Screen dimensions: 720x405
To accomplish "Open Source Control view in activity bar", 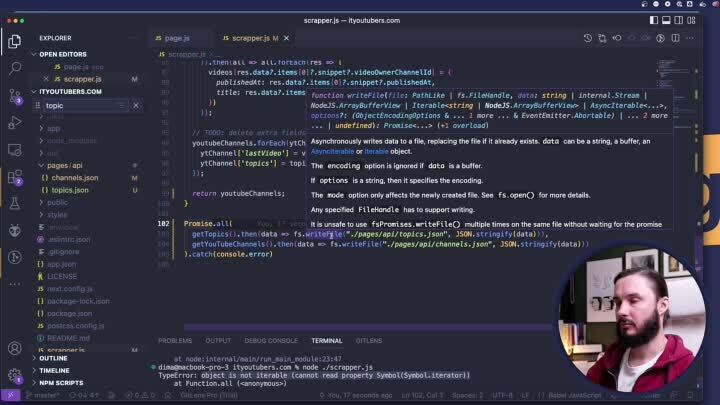I will (x=15, y=96).
